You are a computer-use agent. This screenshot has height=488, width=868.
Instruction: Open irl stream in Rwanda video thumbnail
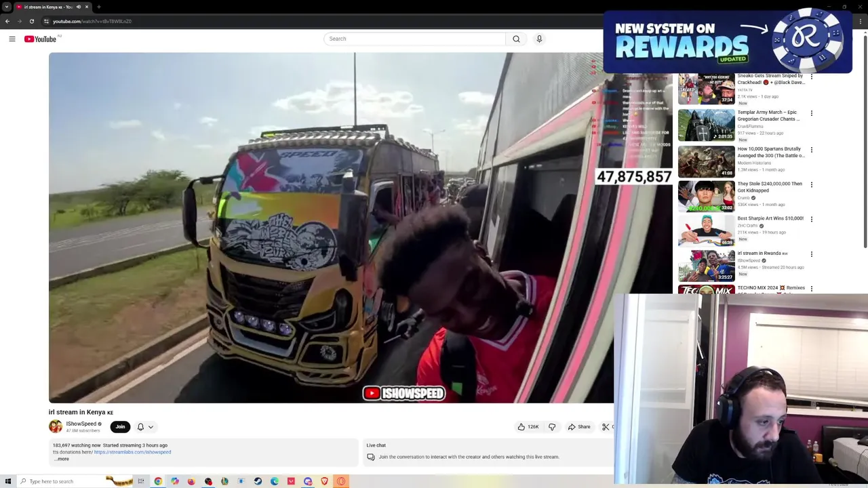point(706,266)
